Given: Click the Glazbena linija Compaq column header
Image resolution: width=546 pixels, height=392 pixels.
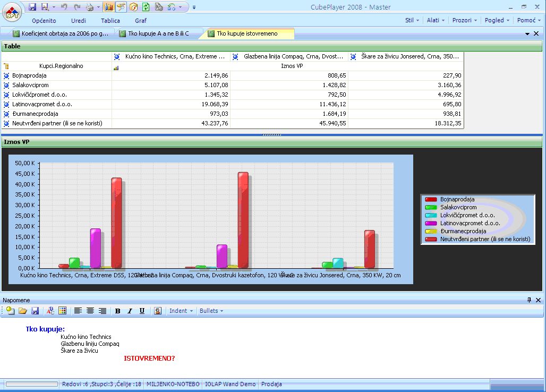Looking at the screenshot, I should coord(289,56).
